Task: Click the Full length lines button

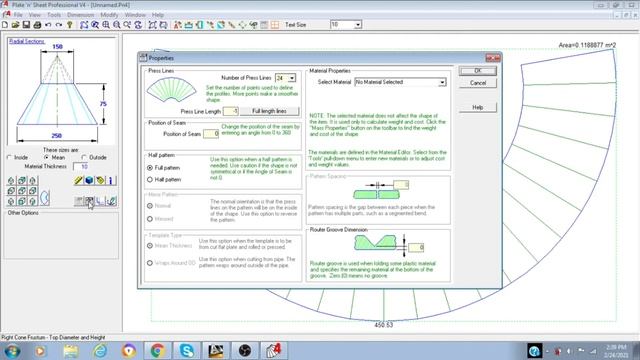Action: point(269,111)
